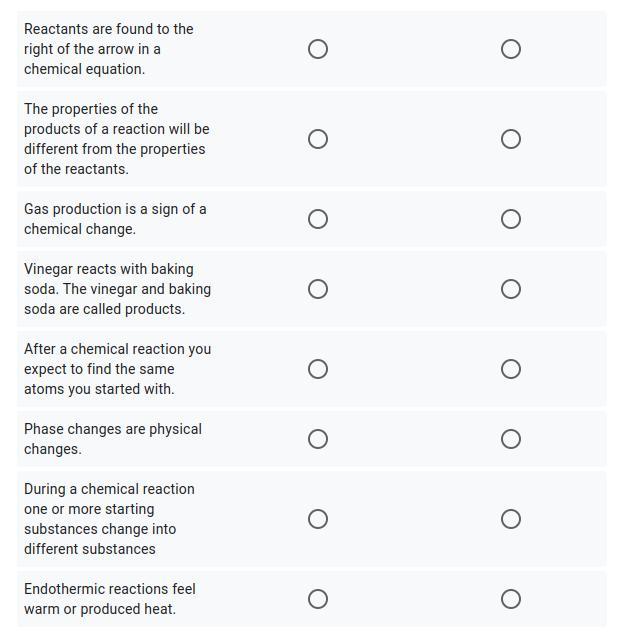
Task: Check second radio for 'Phase changes are physical'
Action: click(x=510, y=439)
